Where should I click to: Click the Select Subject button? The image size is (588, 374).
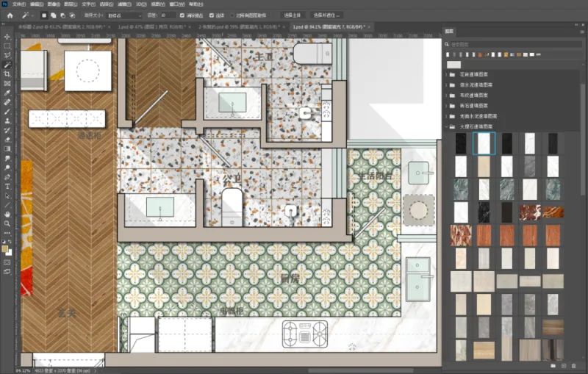coord(292,15)
